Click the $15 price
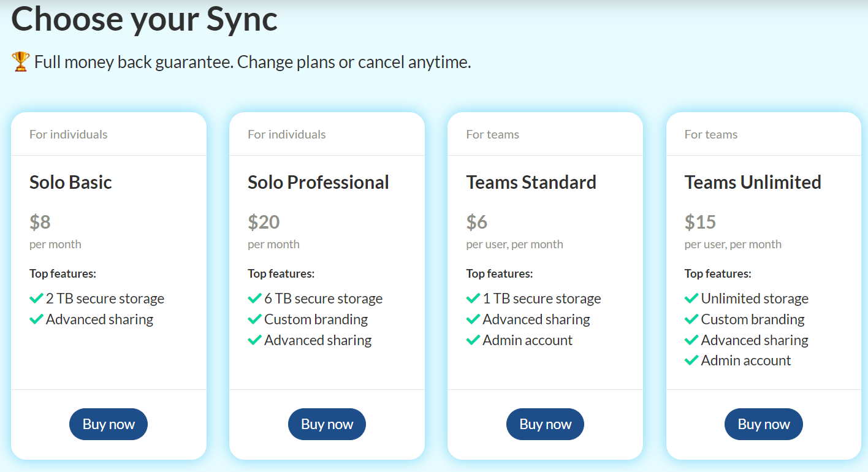 click(700, 221)
